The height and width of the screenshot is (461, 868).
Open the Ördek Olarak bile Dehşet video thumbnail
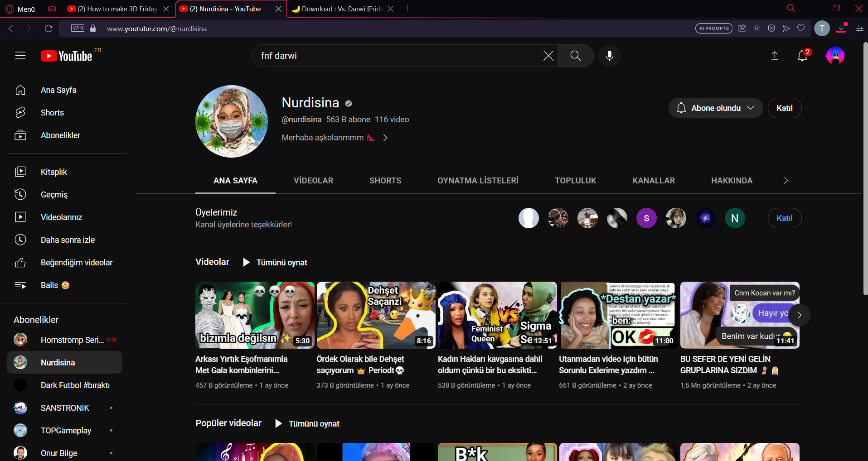pyautogui.click(x=376, y=315)
